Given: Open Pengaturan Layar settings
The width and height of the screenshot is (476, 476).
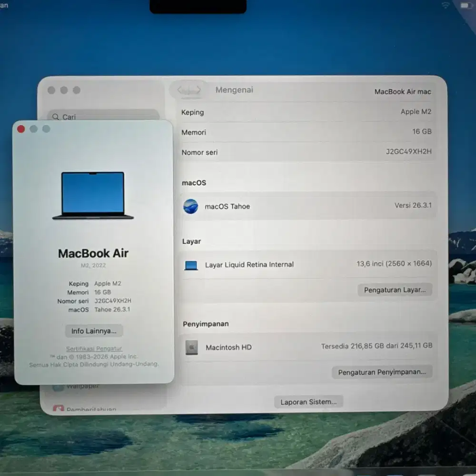Looking at the screenshot, I should pos(395,290).
